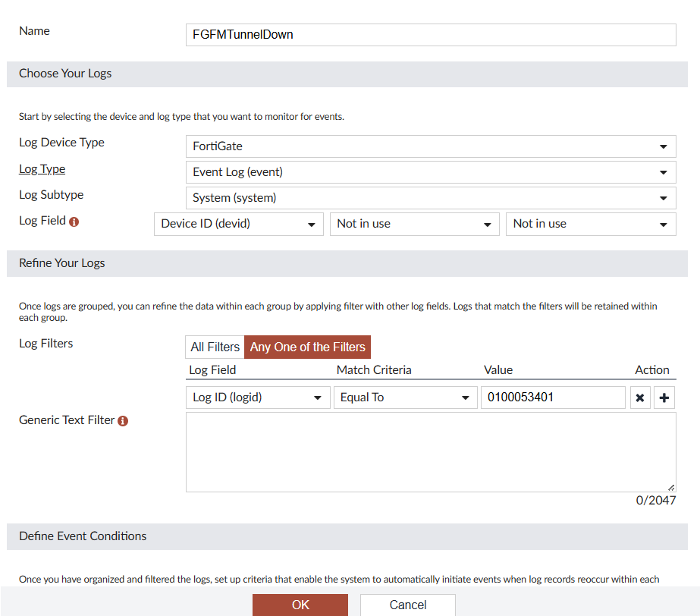
Task: Open the second Log Field dropdown
Action: [x=414, y=224]
